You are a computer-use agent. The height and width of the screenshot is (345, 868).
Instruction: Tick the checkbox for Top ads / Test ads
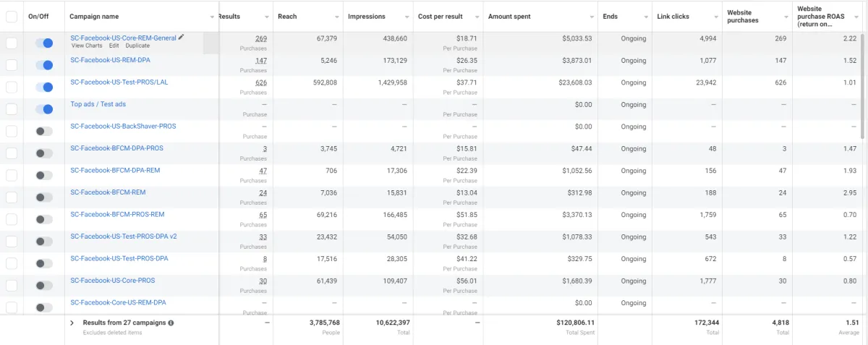pos(12,109)
